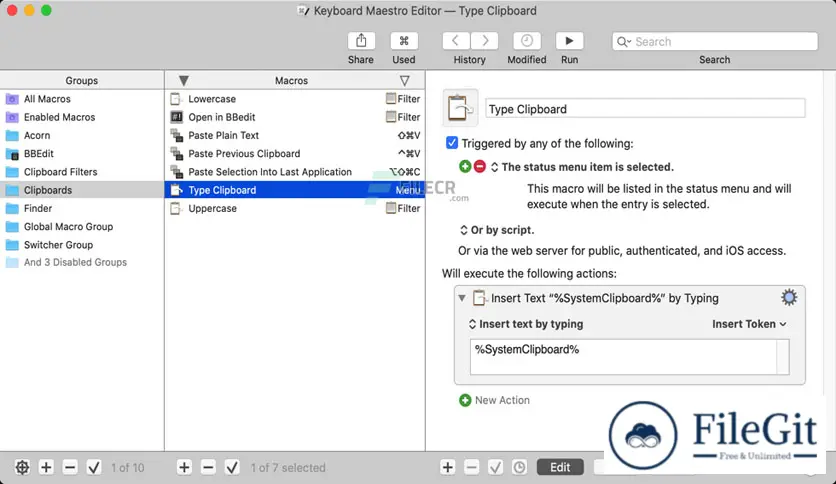Click the Edit button
This screenshot has height=484, width=836.
560,467
